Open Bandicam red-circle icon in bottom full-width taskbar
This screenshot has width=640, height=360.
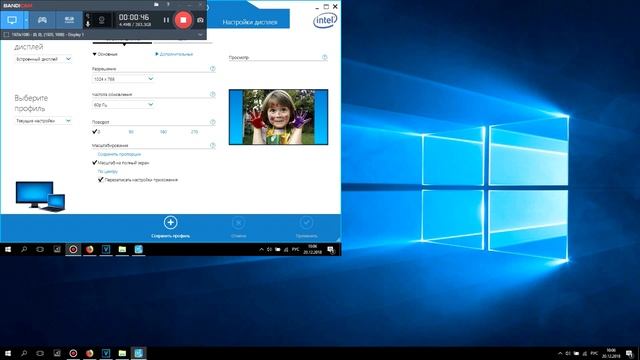(x=73, y=353)
